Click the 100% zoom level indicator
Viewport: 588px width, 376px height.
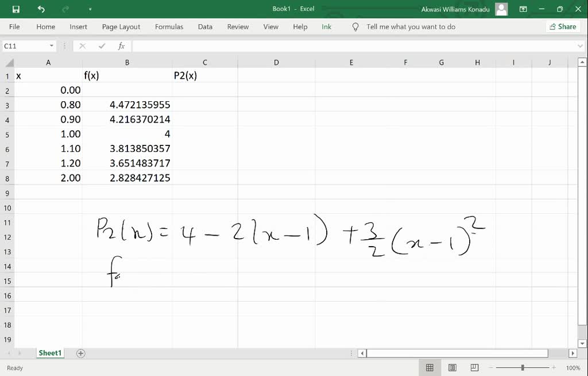[572, 367]
